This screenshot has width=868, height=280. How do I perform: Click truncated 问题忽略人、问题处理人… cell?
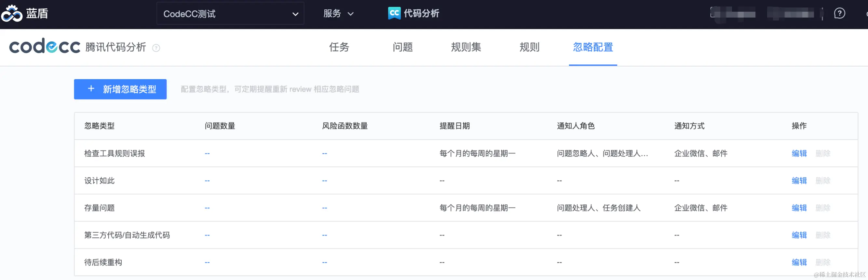(602, 153)
